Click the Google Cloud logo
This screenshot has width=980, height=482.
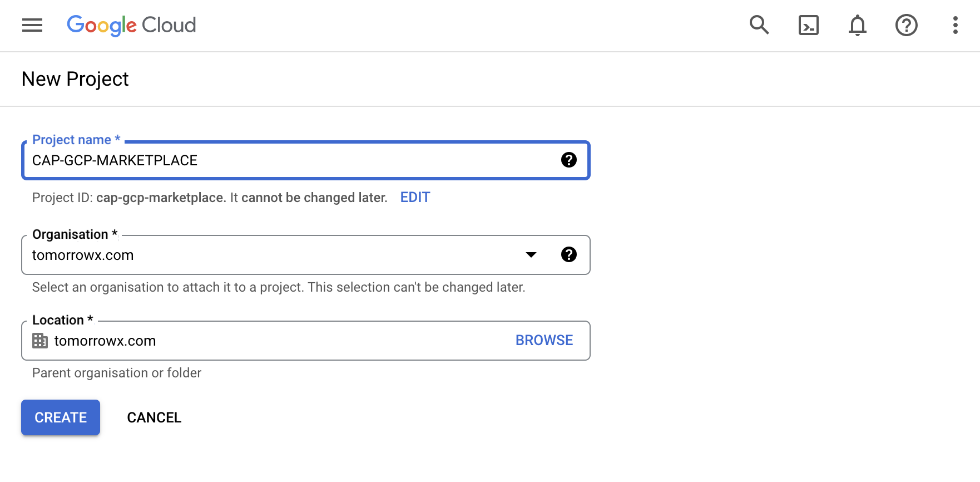131,25
